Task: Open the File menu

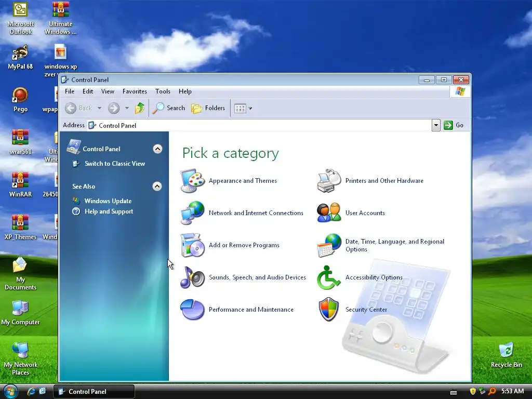Action: click(x=70, y=91)
